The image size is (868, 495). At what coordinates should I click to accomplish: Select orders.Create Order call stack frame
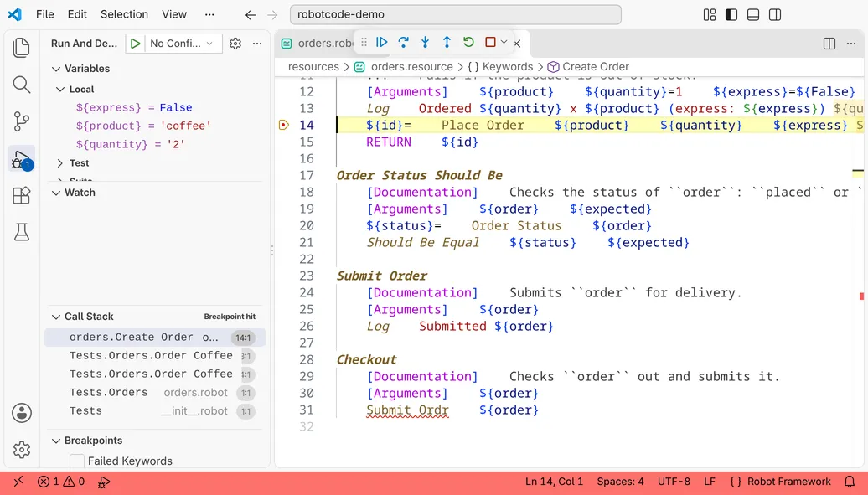[x=155, y=338]
